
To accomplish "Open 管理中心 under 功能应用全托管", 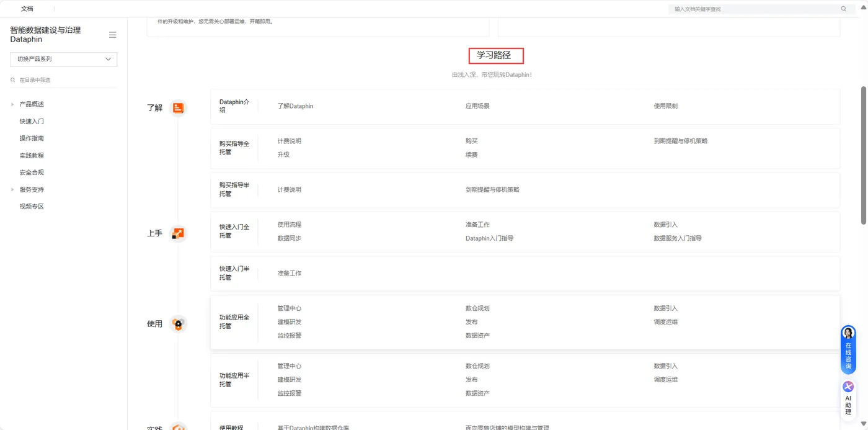I will click(x=290, y=308).
